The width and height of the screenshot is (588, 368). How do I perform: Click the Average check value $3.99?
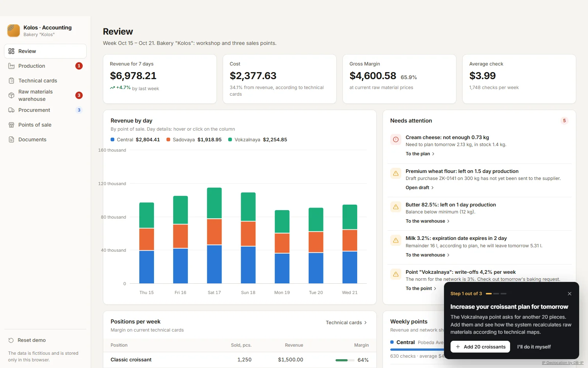pos(483,76)
